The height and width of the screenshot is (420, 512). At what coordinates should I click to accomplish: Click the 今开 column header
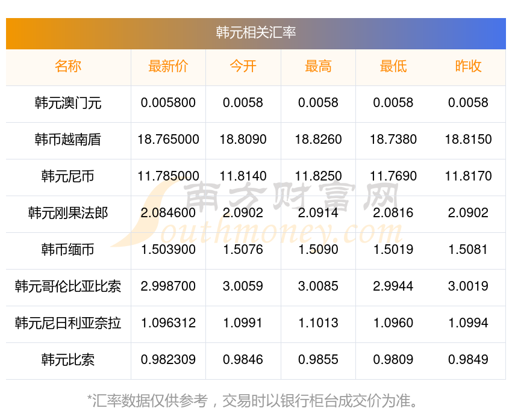pos(243,66)
